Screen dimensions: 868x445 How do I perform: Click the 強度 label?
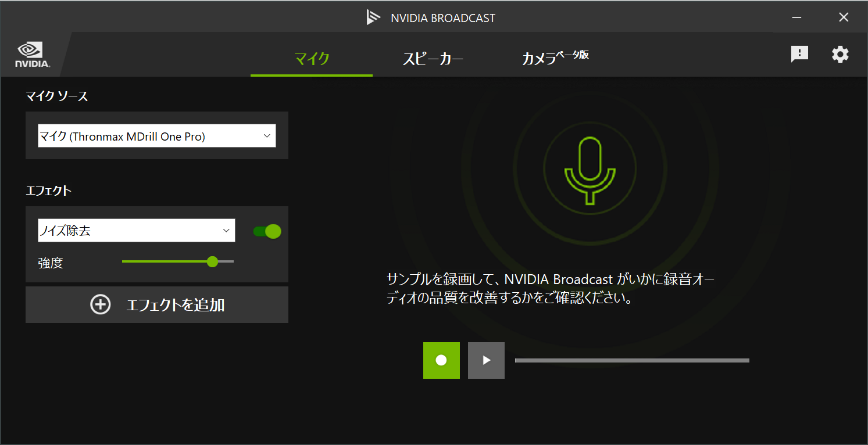tap(51, 263)
